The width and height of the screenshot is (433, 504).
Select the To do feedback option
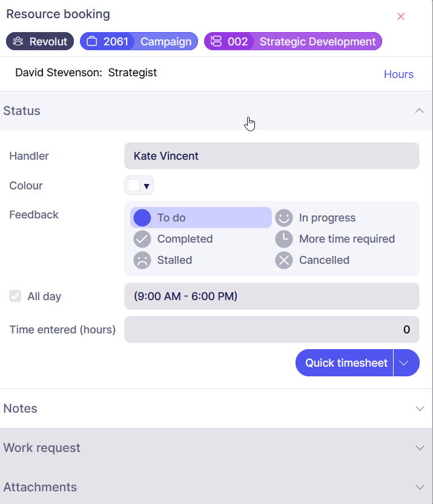142,218
